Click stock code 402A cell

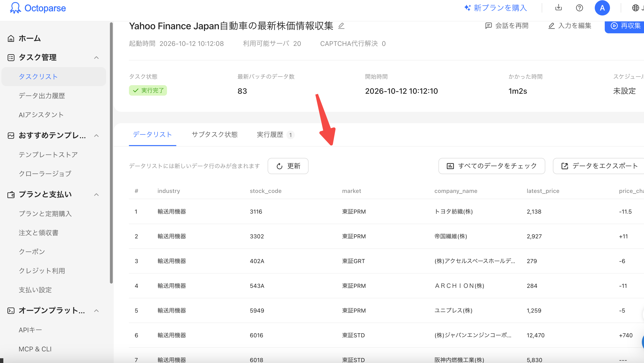[x=257, y=261]
